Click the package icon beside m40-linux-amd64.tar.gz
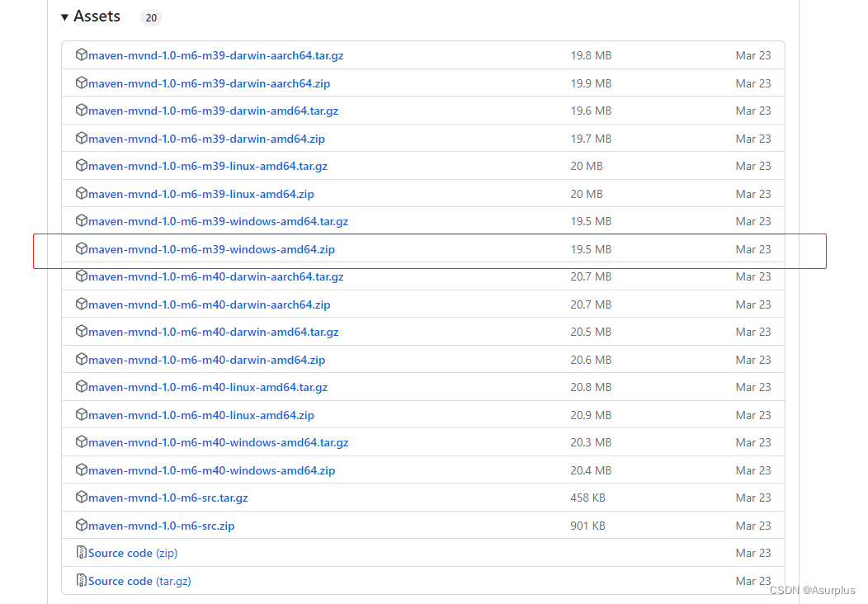This screenshot has height=604, width=868. point(82,386)
